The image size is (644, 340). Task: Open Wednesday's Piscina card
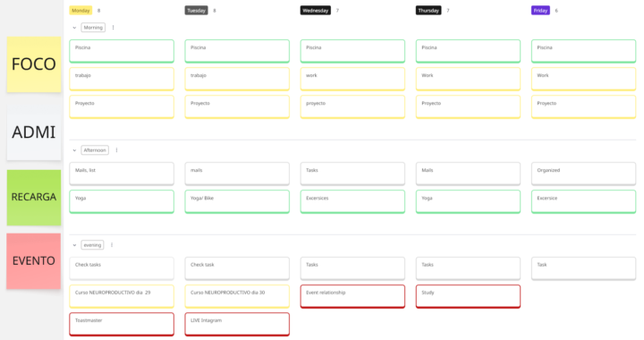[x=352, y=51]
